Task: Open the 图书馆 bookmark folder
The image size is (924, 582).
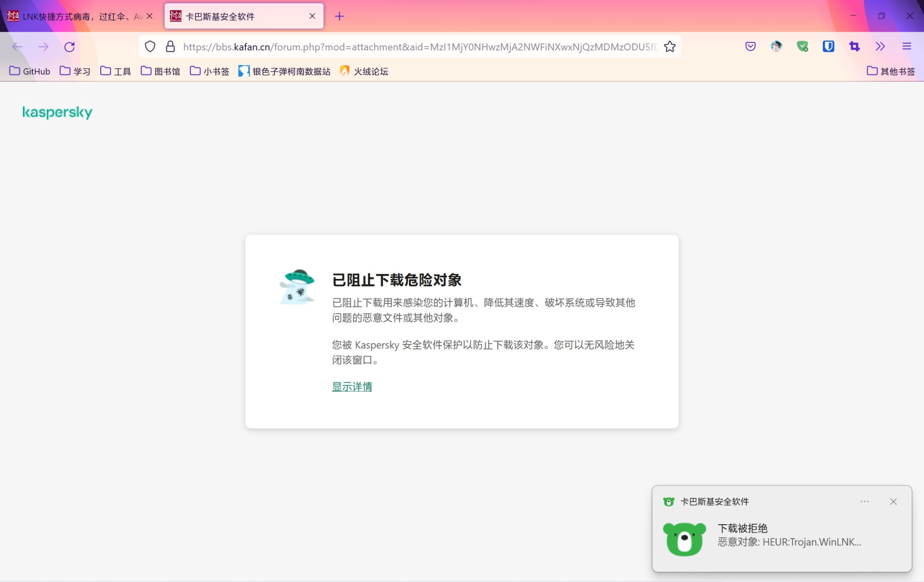Action: click(x=160, y=71)
